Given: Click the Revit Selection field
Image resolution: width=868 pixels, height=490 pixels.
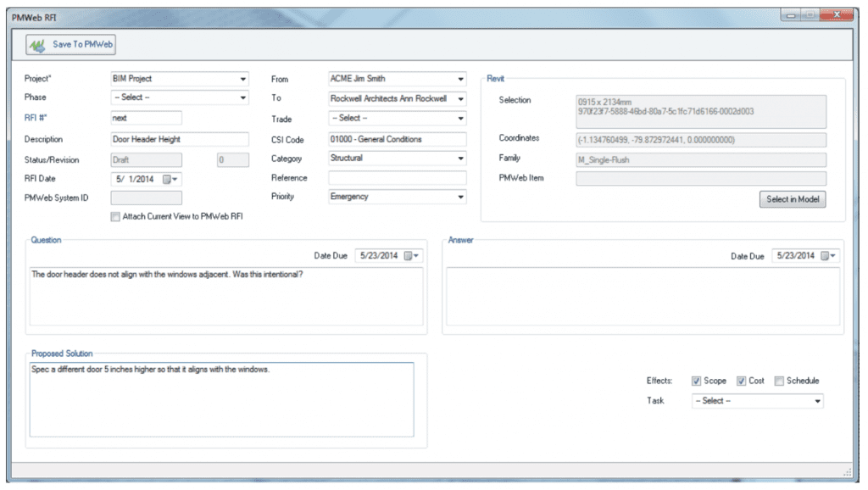Looking at the screenshot, I should [x=701, y=112].
